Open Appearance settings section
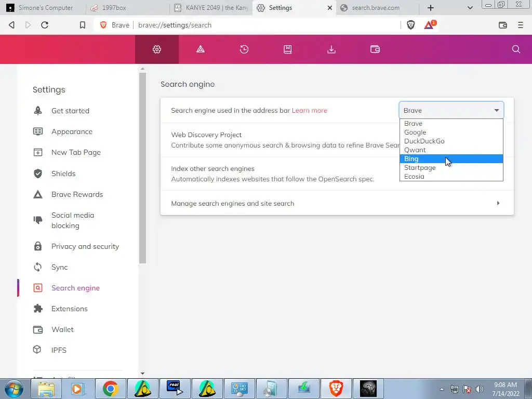The image size is (532, 399). point(72,131)
